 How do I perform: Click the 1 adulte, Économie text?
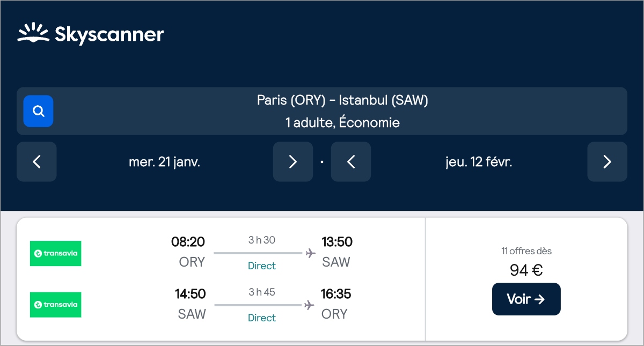click(x=342, y=122)
